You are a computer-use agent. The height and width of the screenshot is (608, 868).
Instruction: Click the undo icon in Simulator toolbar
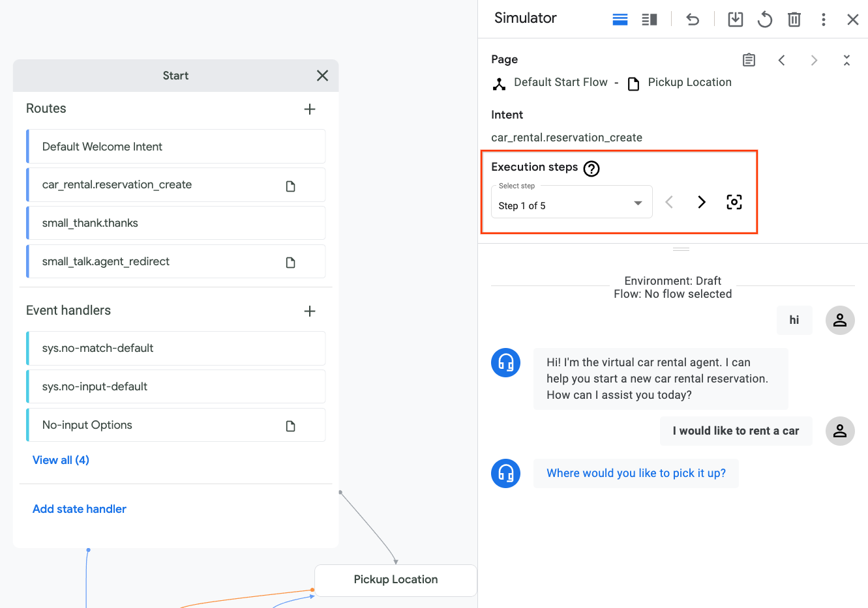(693, 20)
